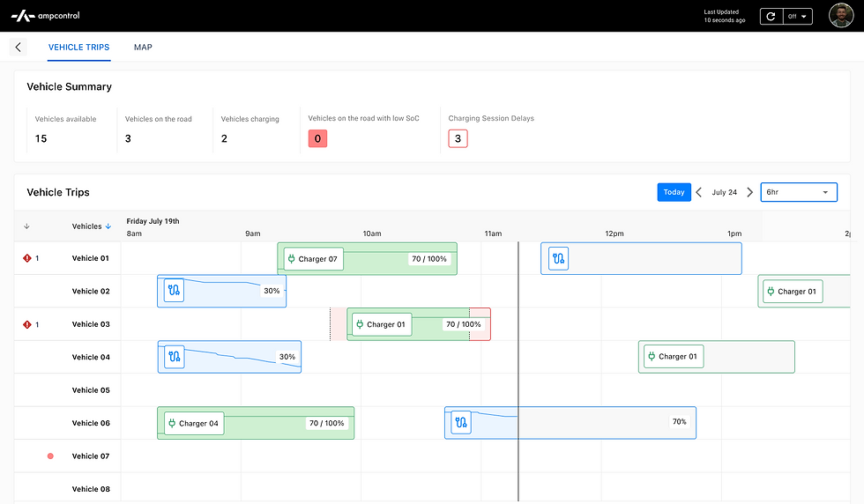Click the Vehicle 03 alert warning icon
864x504 pixels.
pyautogui.click(x=27, y=324)
